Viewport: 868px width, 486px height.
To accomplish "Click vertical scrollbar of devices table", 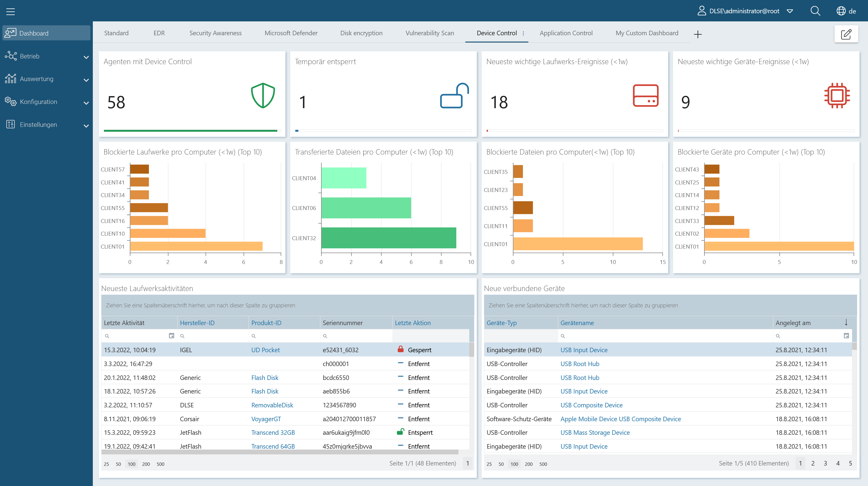I will 854,346.
